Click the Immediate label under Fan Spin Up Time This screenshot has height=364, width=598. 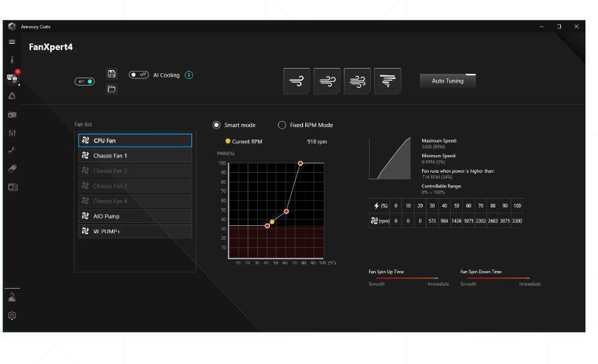[438, 284]
